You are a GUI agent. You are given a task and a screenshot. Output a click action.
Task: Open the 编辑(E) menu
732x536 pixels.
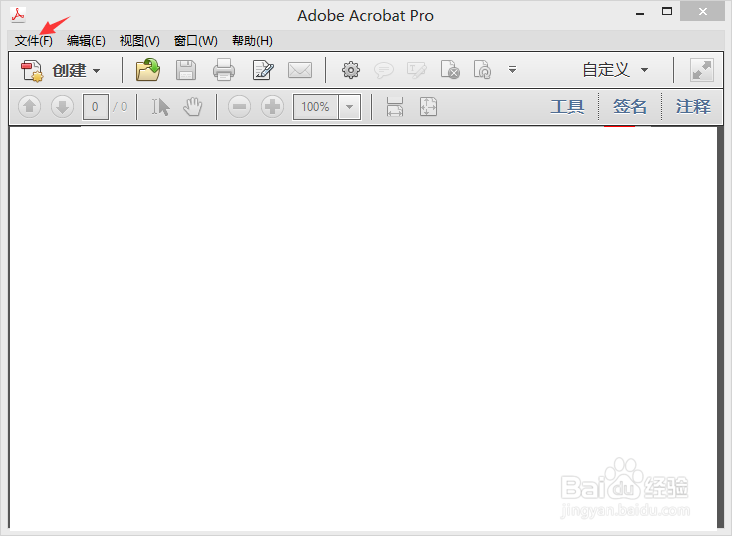pos(86,41)
